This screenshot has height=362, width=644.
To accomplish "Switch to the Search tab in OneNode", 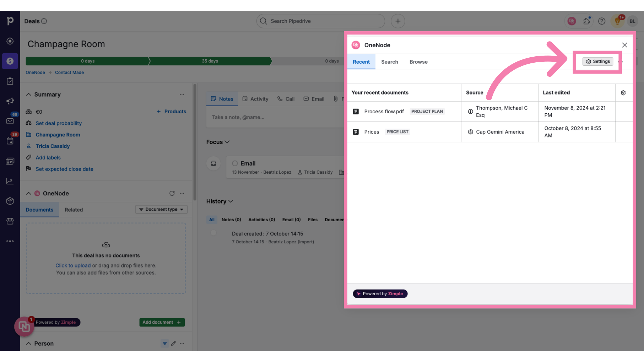I will (x=389, y=61).
